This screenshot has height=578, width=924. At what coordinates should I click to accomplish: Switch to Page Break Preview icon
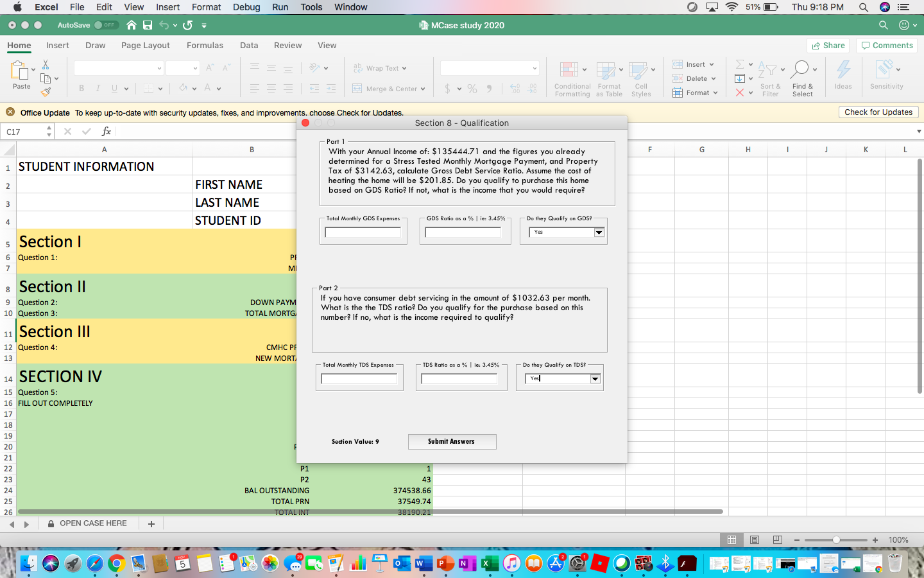778,540
